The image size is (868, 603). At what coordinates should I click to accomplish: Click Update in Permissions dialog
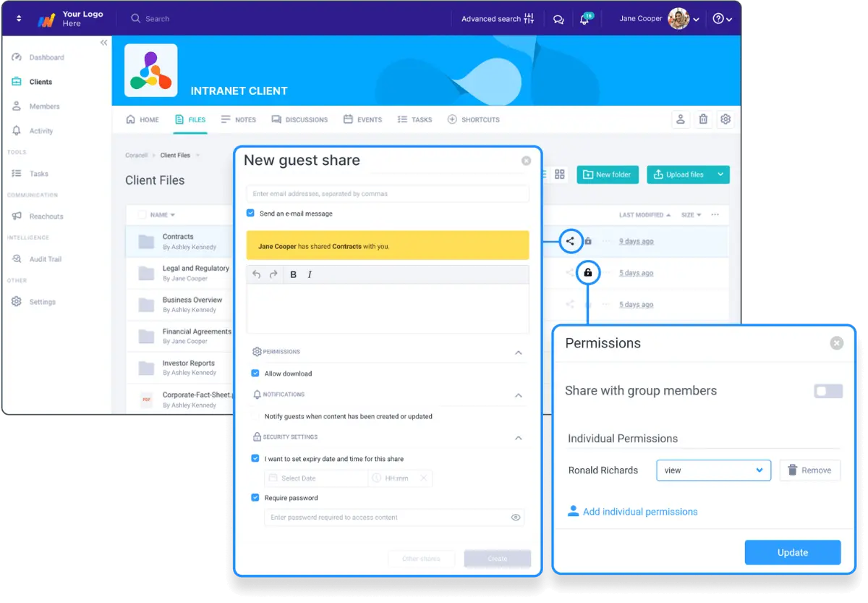click(793, 552)
